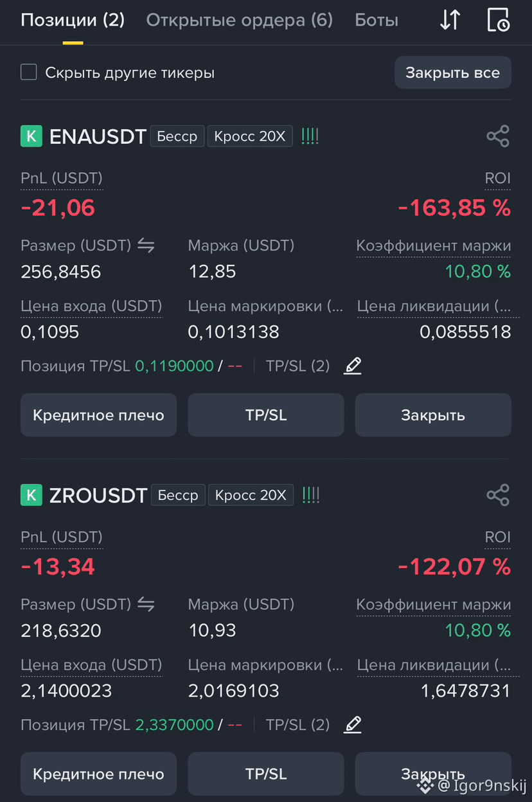This screenshot has width=532, height=802.
Task: Switch the ZROUSDT size unit arrows
Action: (146, 604)
